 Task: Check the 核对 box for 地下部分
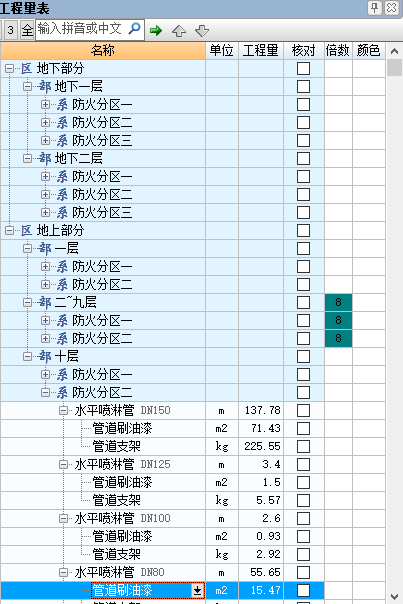click(304, 69)
